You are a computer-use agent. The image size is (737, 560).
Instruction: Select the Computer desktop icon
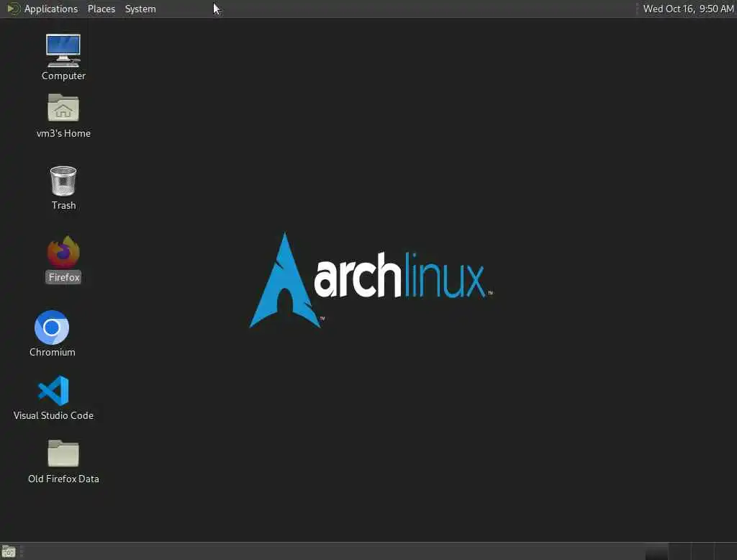[63, 57]
